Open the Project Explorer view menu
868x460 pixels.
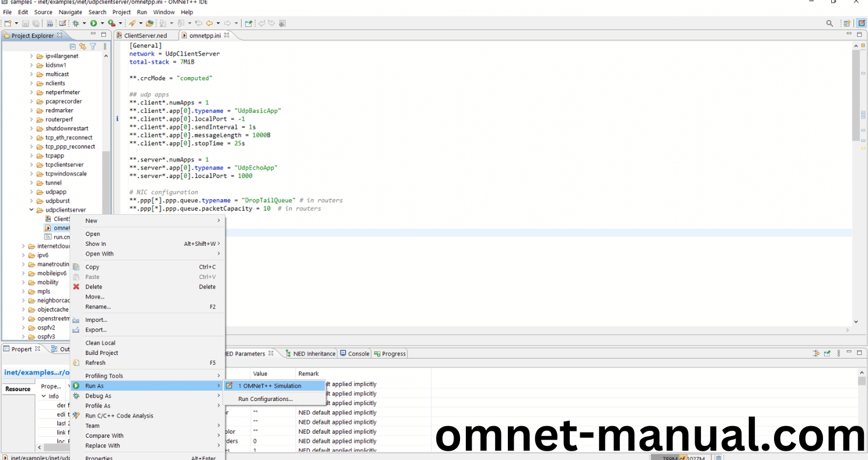[x=104, y=46]
